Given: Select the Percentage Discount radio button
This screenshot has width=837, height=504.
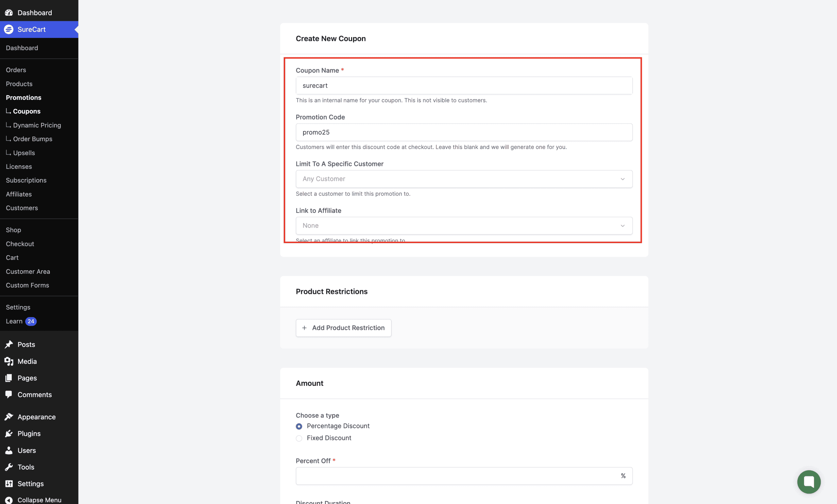Looking at the screenshot, I should [299, 426].
